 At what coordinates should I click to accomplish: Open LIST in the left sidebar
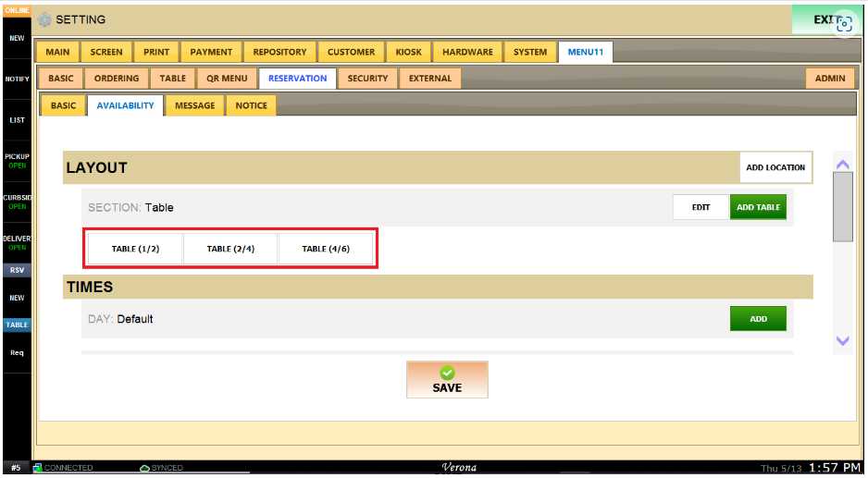pos(17,120)
